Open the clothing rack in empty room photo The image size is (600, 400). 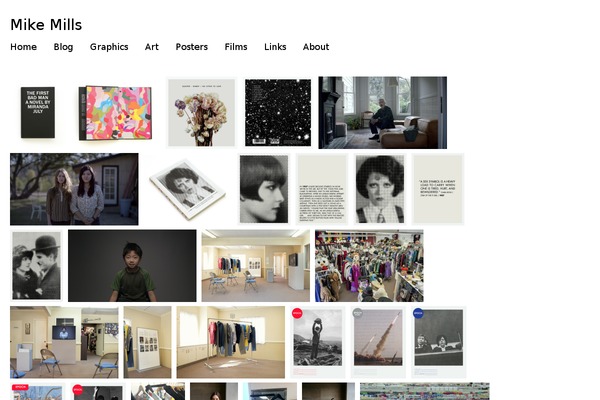point(231,342)
